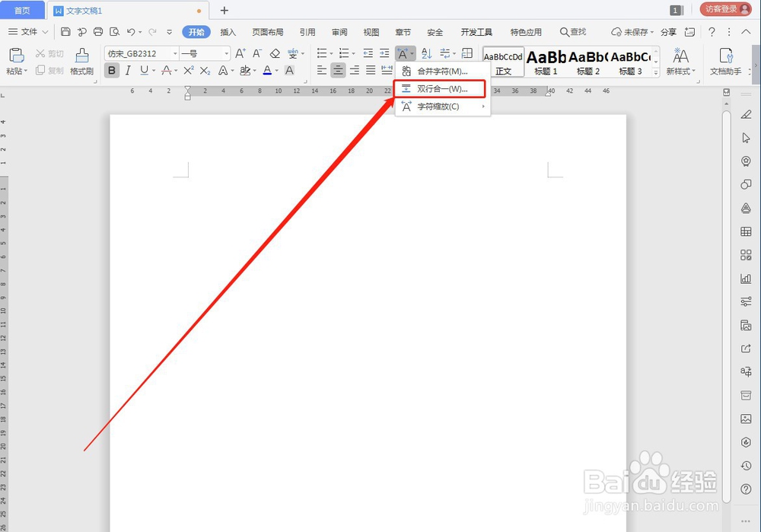Click the Sort A-Z icon
This screenshot has width=761, height=532.
click(x=427, y=53)
